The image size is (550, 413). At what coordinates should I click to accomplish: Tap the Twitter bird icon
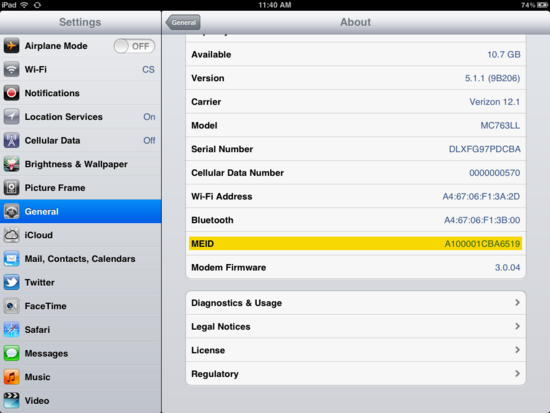click(x=11, y=282)
